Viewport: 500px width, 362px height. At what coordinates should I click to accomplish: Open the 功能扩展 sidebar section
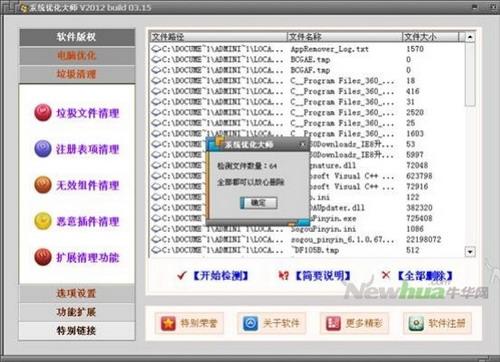(77, 312)
